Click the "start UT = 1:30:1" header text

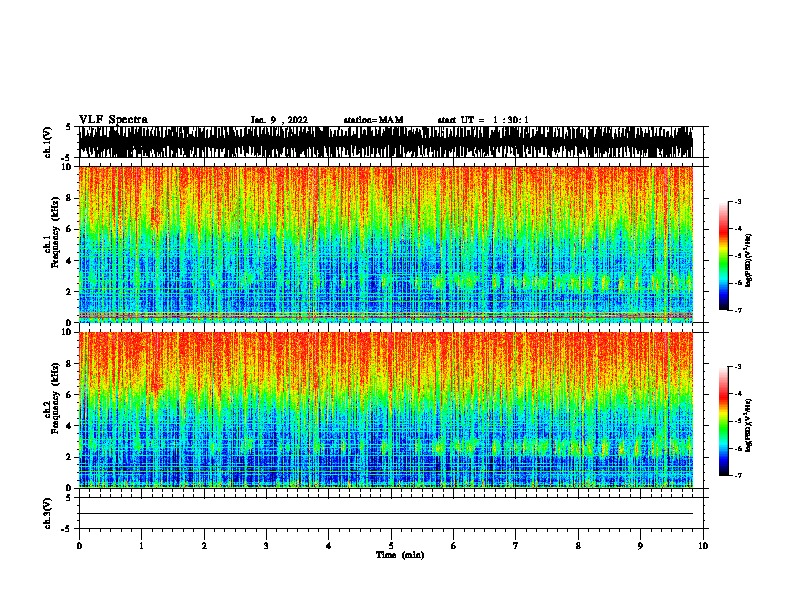[x=483, y=120]
